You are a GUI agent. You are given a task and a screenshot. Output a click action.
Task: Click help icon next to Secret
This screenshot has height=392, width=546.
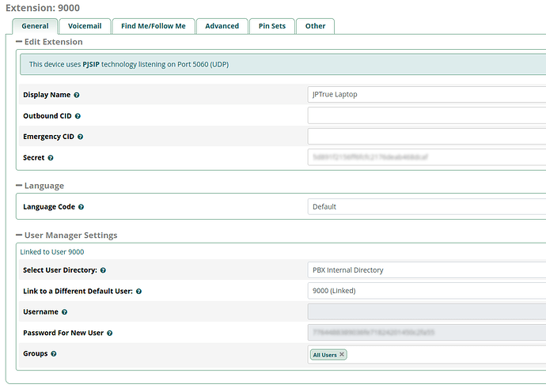[x=51, y=158]
